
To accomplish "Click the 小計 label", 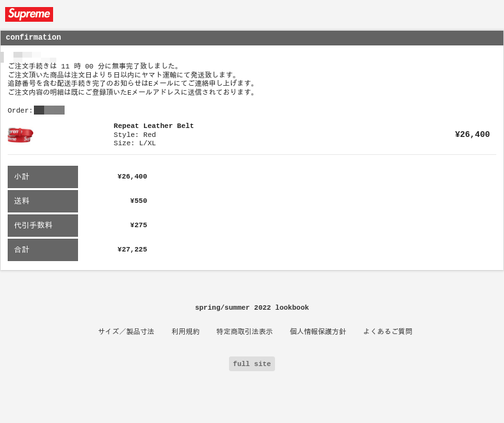I will pyautogui.click(x=43, y=177).
